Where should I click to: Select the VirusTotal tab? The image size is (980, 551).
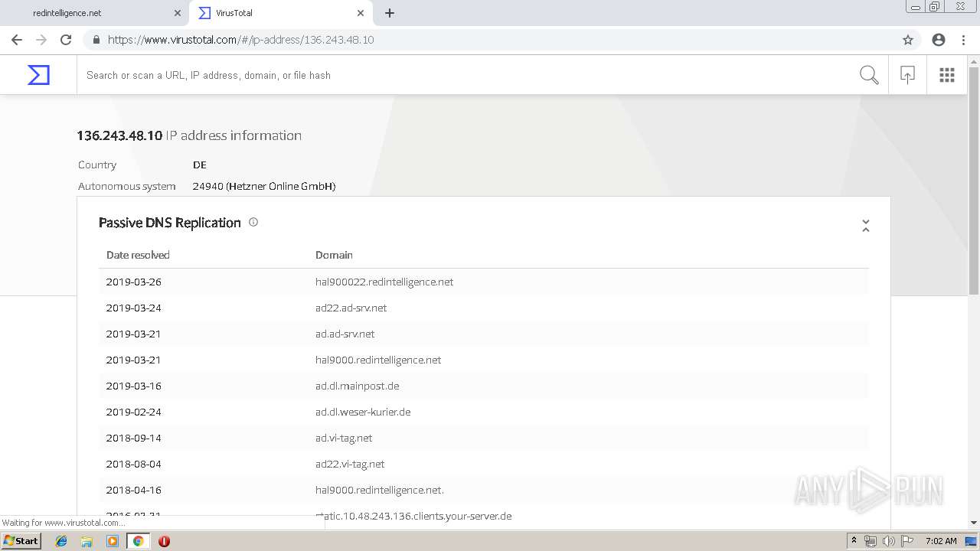point(279,13)
